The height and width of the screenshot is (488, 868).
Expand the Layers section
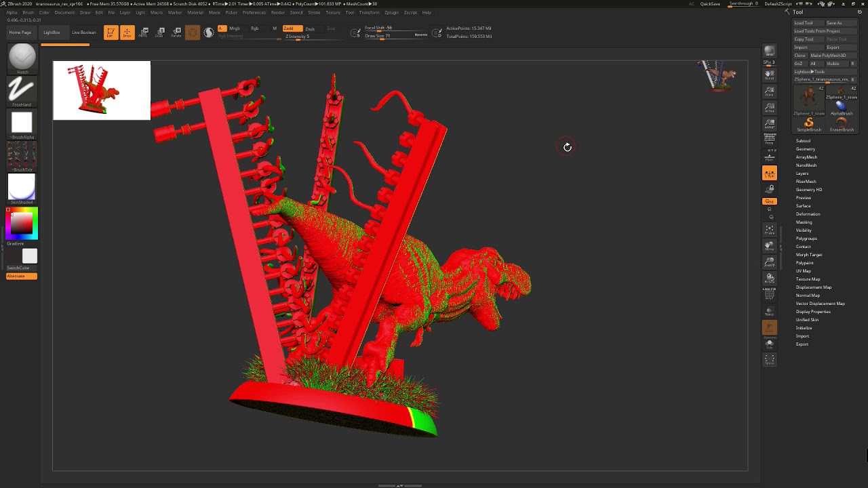tap(802, 174)
